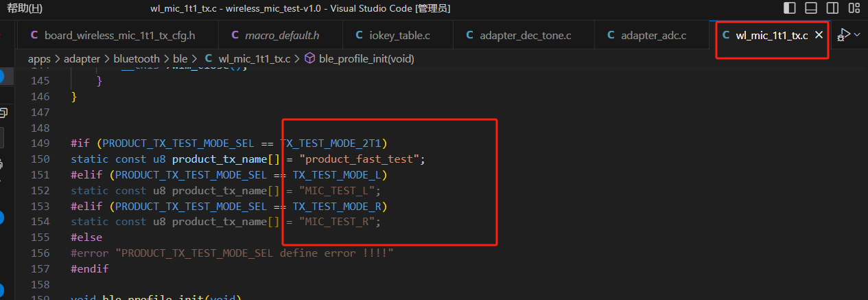Toggle the primary side bar layout icon
Viewport: 868px width, 300px height.
coord(790,8)
